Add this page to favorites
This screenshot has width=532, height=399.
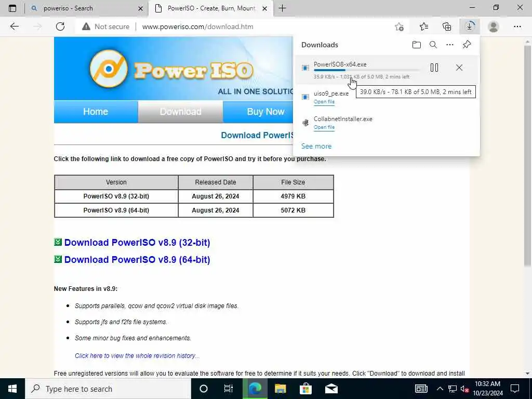click(400, 26)
